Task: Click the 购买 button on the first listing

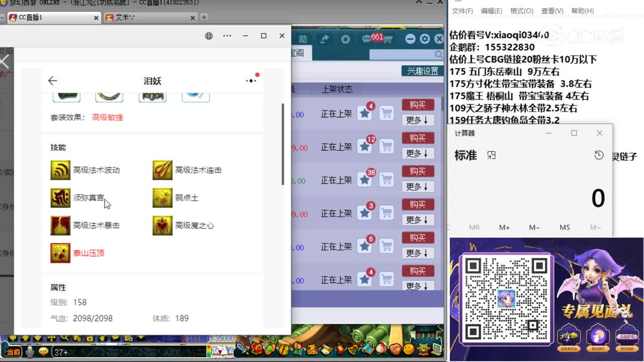Action: tap(418, 105)
